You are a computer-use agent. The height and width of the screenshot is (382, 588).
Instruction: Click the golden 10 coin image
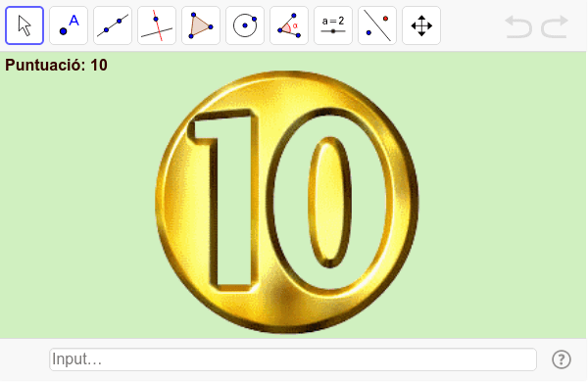click(287, 202)
